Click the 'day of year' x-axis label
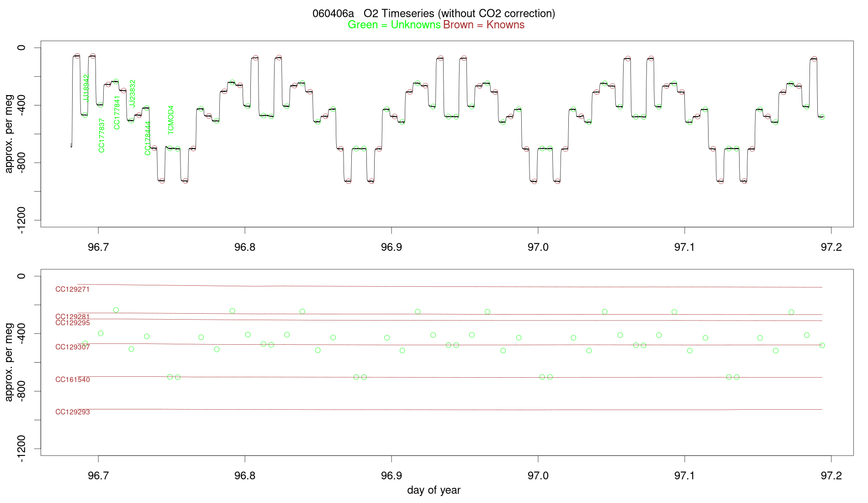 pyautogui.click(x=434, y=491)
